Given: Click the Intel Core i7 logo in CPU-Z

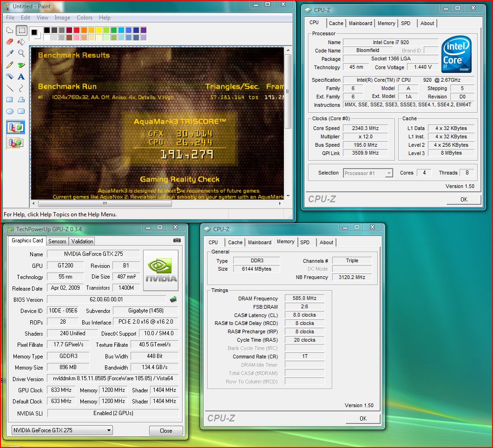Looking at the screenshot, I should [x=456, y=54].
